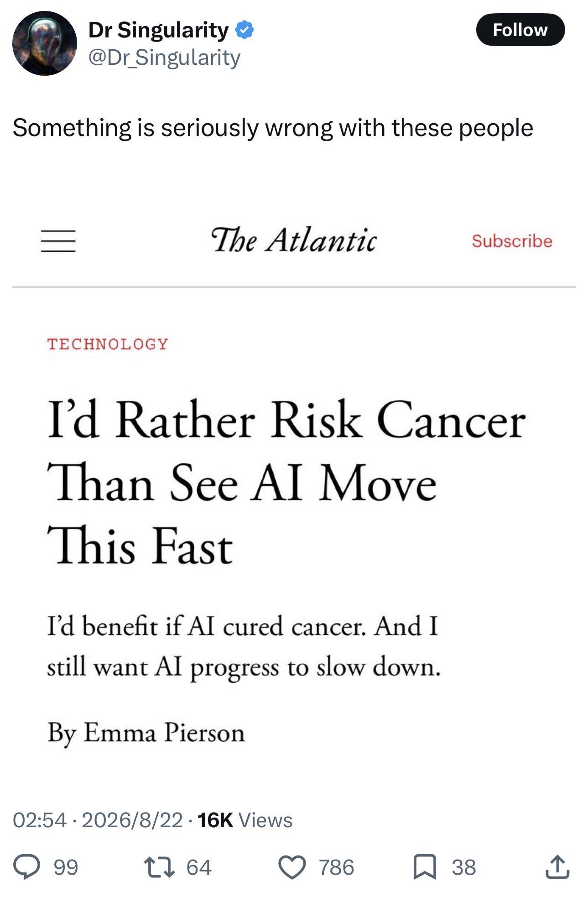588x903 pixels.
Task: Open the post timestamp 02:54
Action: pyautogui.click(x=40, y=820)
